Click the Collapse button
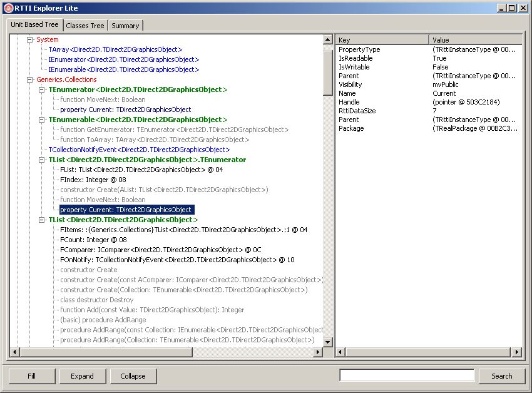Screen dimensions: 532x393 (133, 376)
